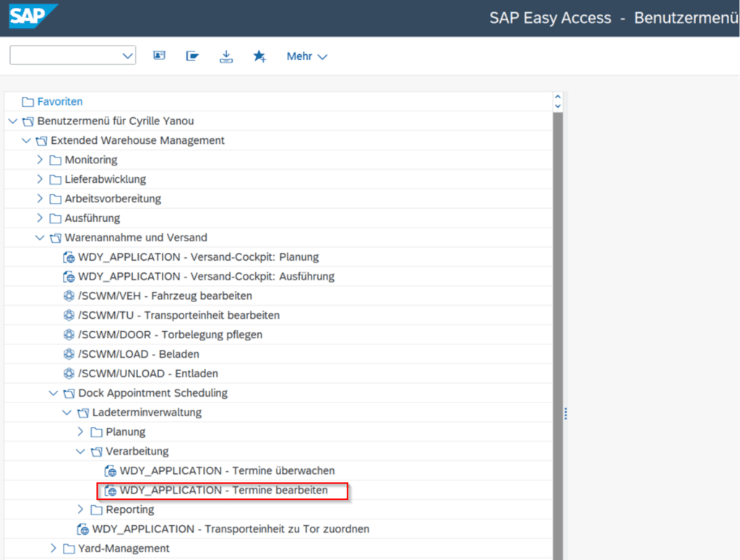Viewport: 740px width, 560px height.
Task: Click the web app icon for Termine überwachen
Action: tap(111, 471)
